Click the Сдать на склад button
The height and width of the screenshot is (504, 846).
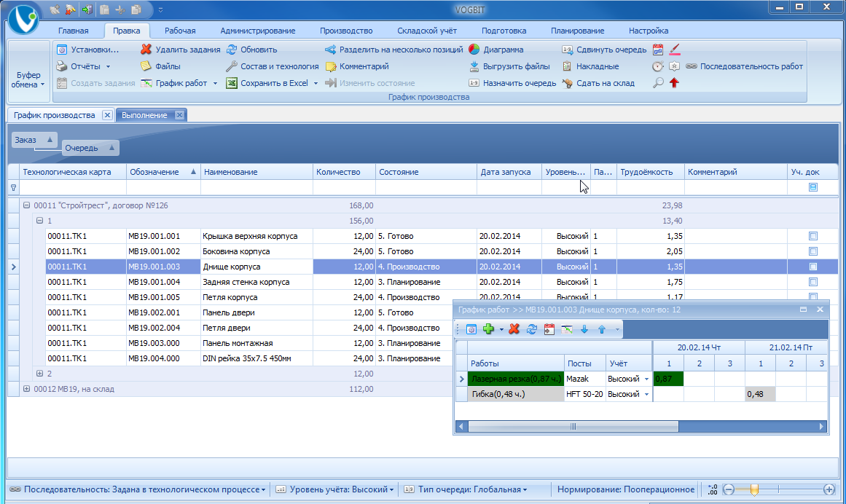coord(598,83)
